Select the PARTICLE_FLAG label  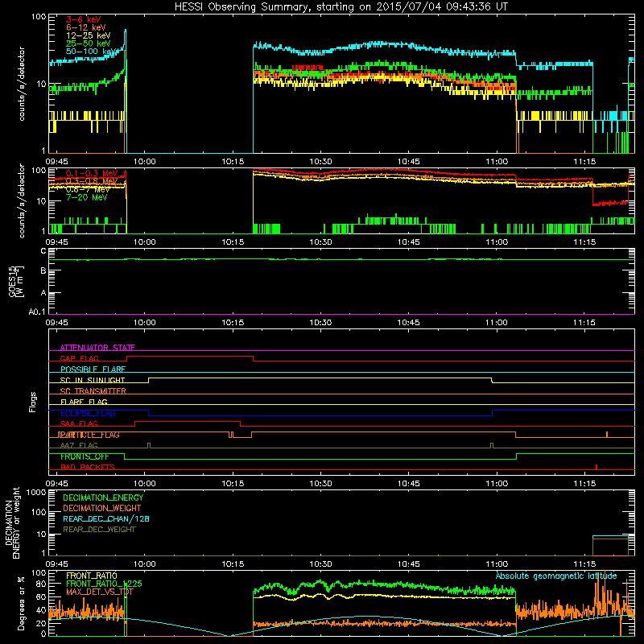click(x=89, y=435)
